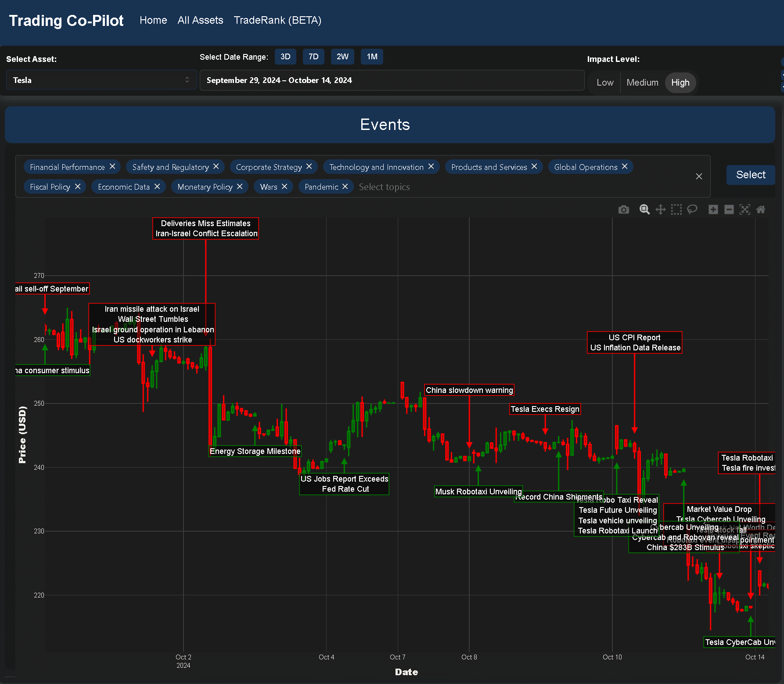784x684 pixels.
Task: Click the Trading Co-Pilot logo title
Action: [x=66, y=21]
